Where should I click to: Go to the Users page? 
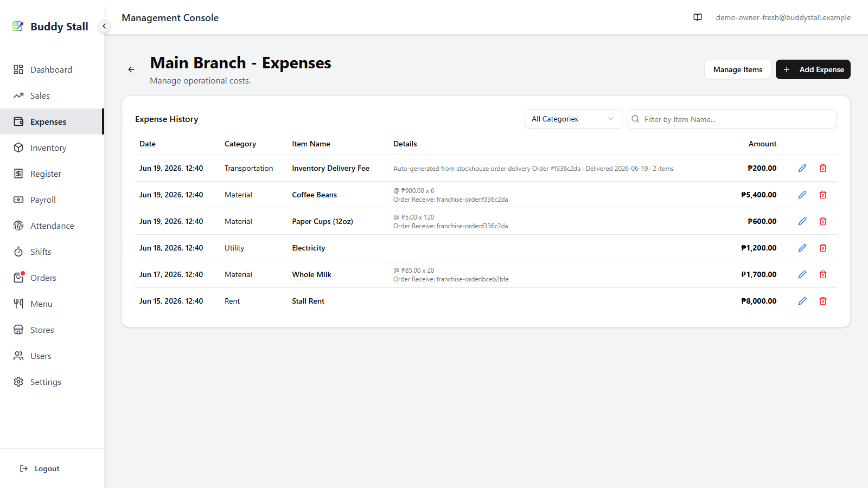point(52,356)
